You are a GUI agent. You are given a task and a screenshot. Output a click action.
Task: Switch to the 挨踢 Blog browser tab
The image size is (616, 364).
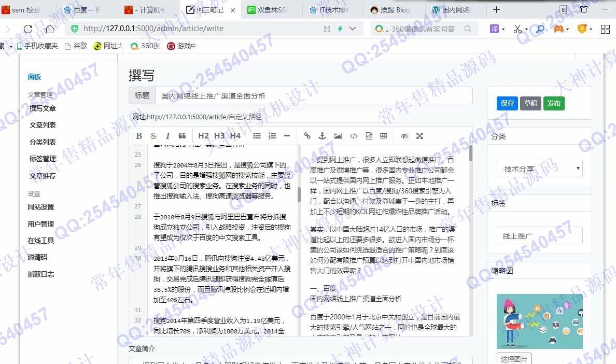[x=395, y=10]
